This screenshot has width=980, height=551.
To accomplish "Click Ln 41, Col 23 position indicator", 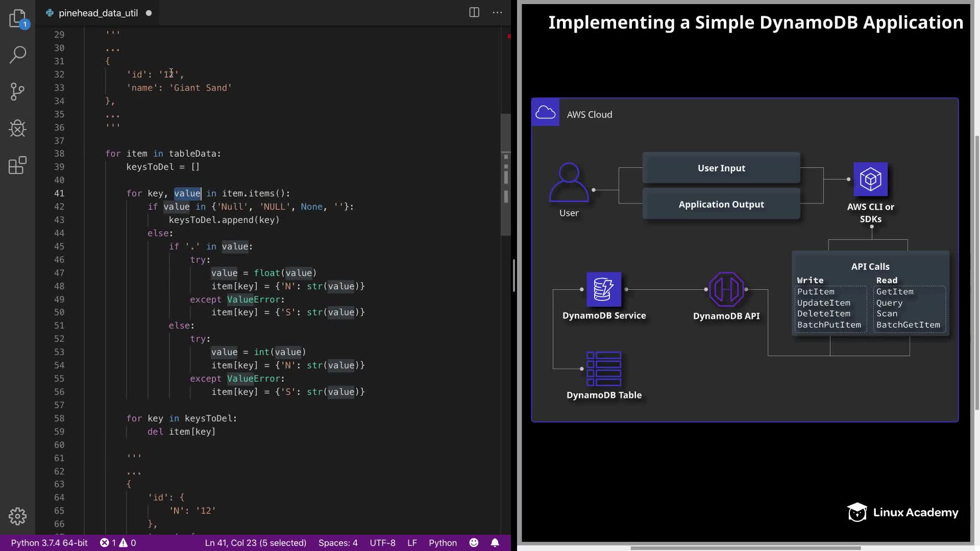I will 255,543.
